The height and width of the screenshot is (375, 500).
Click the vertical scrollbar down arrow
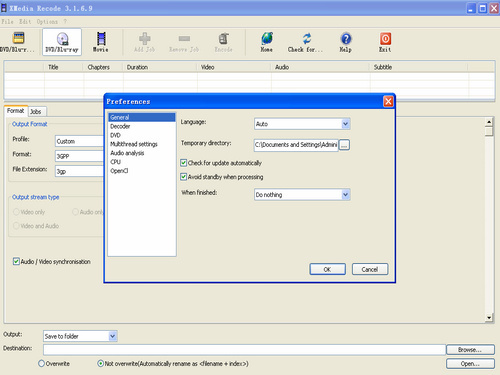pyautogui.click(x=489, y=317)
